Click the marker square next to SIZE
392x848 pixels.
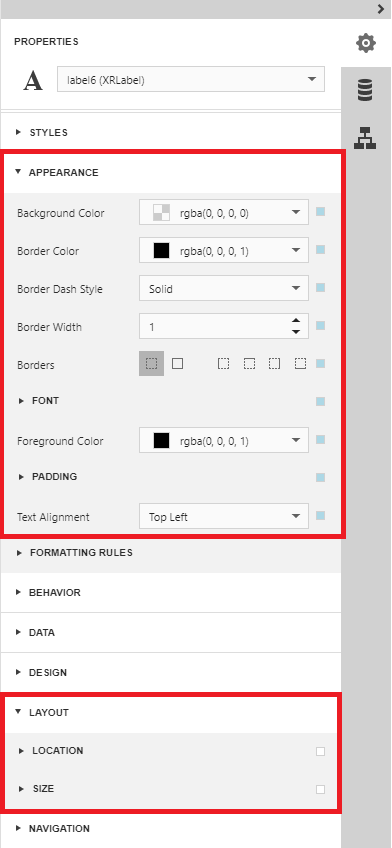pos(321,790)
